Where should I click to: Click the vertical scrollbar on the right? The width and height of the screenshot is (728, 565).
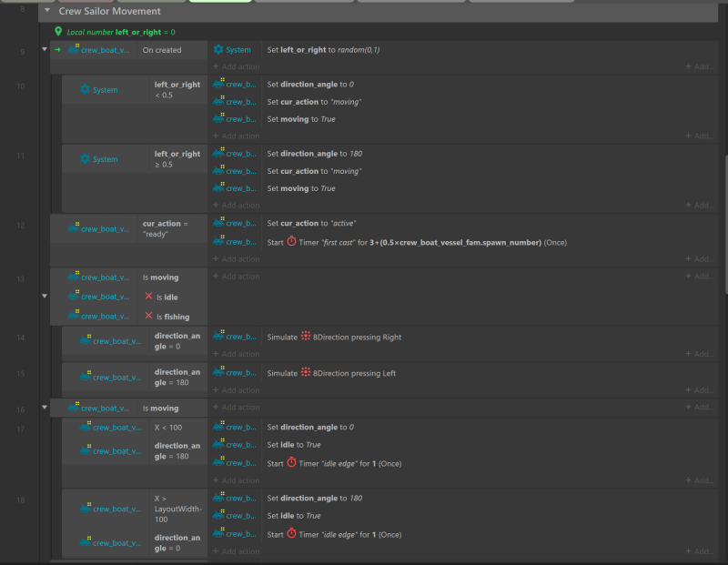coord(724,223)
